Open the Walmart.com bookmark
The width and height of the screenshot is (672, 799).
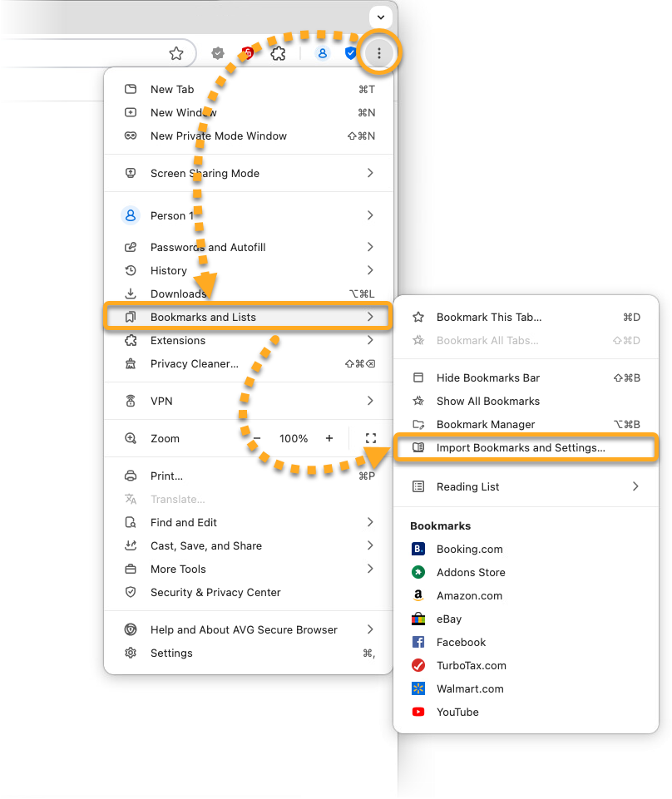click(469, 688)
